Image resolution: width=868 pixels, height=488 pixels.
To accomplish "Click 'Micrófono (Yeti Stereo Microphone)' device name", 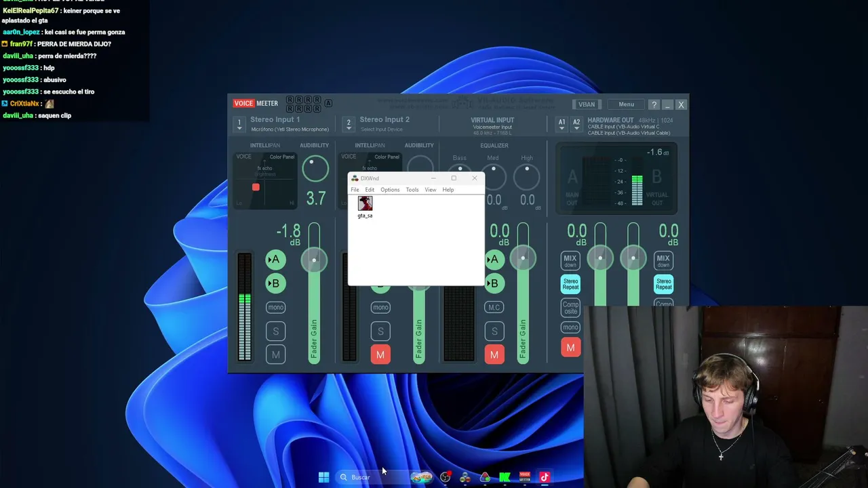I will click(x=290, y=129).
